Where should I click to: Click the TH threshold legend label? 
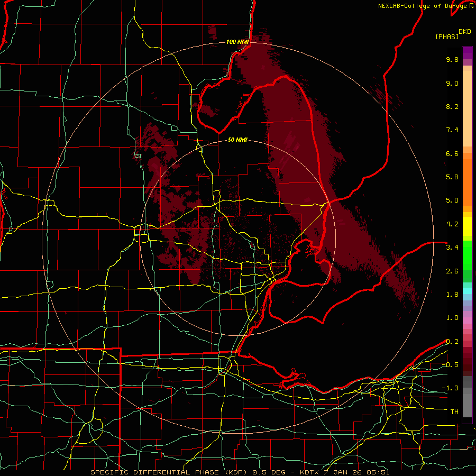[454, 412]
